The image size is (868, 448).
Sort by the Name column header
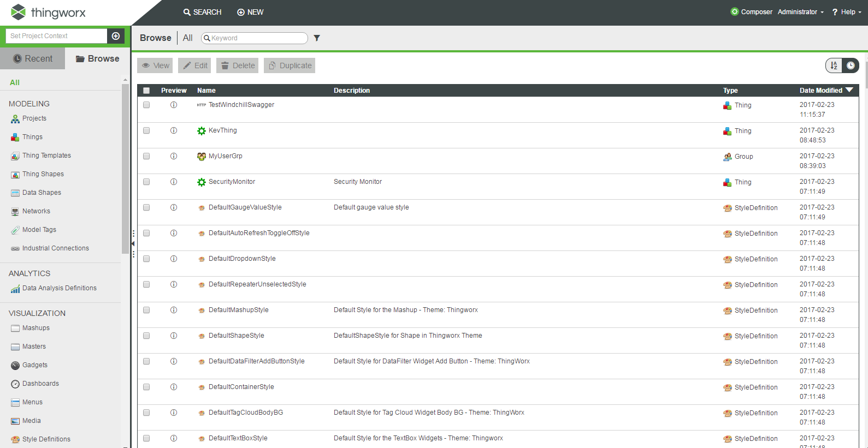206,91
